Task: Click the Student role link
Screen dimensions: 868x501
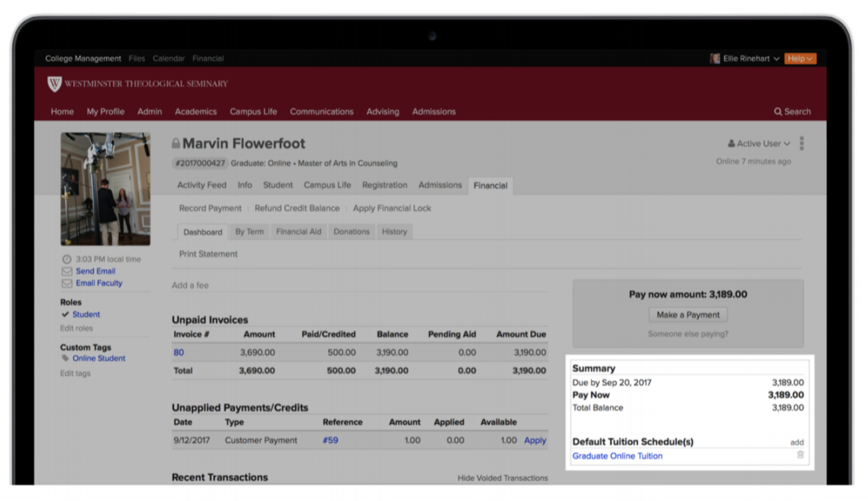Action: point(86,314)
